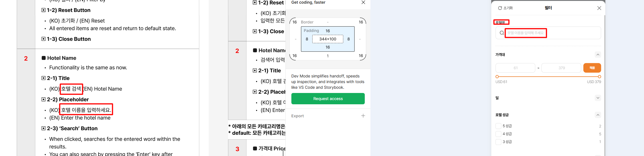Click the magnifier icon in hotel search

coord(502,33)
